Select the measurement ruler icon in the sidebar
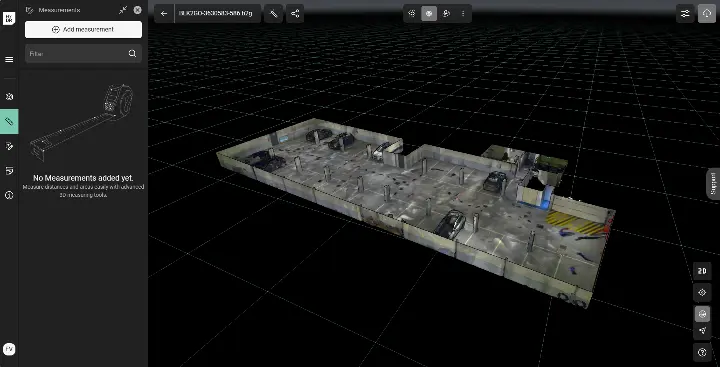This screenshot has height=367, width=720. point(9,121)
